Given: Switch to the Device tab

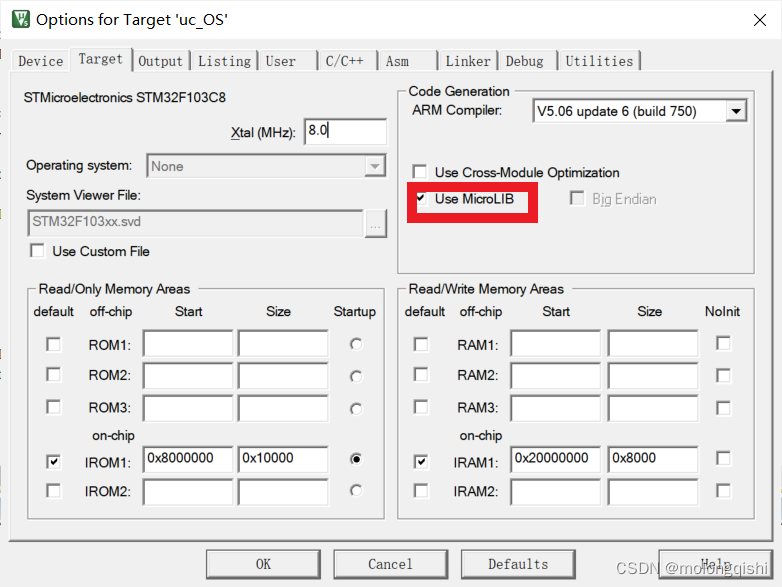Looking at the screenshot, I should coord(41,61).
